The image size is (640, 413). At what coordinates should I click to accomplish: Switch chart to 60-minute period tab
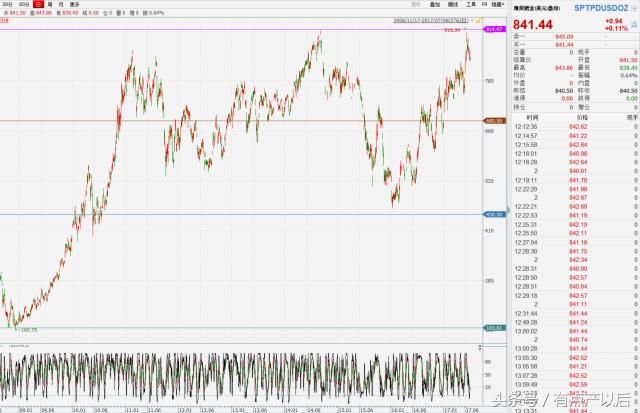click(x=24, y=4)
